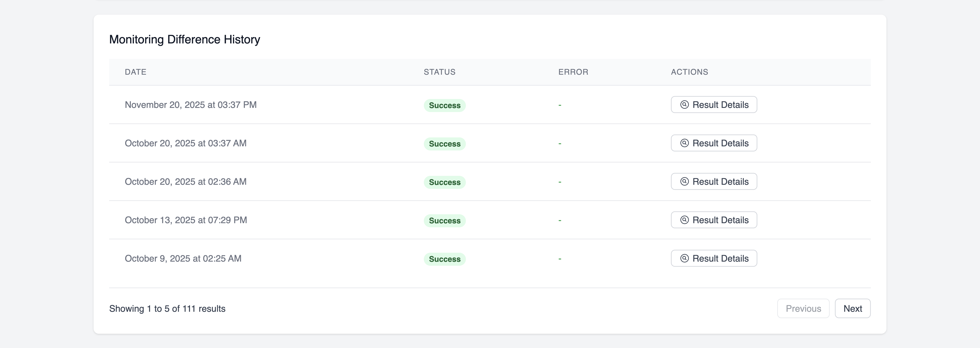Select the Success badge for November 20 entry

(444, 105)
